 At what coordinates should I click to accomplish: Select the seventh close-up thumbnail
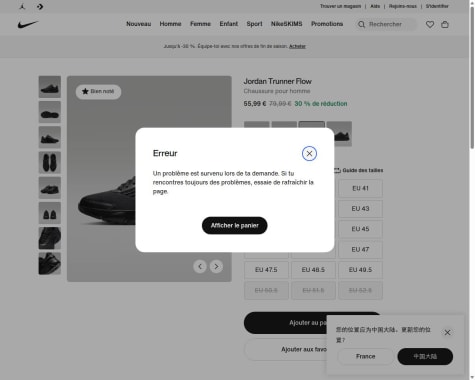click(x=50, y=238)
